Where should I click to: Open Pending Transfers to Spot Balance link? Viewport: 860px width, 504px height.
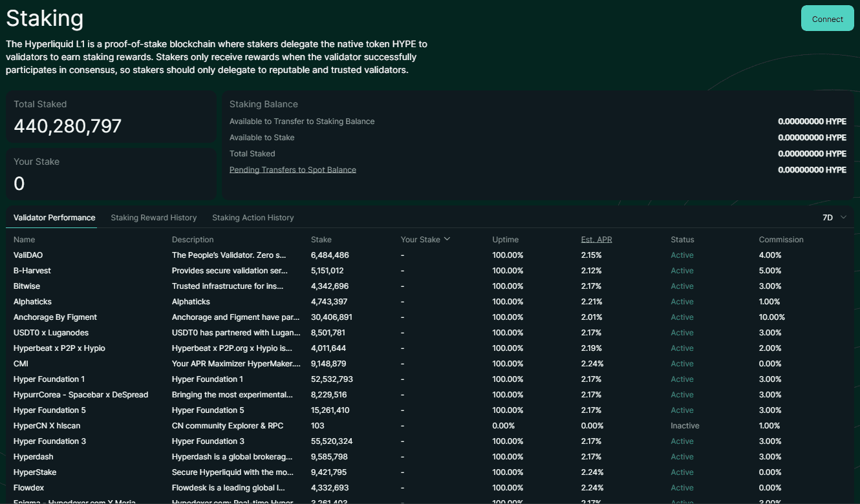coord(293,170)
